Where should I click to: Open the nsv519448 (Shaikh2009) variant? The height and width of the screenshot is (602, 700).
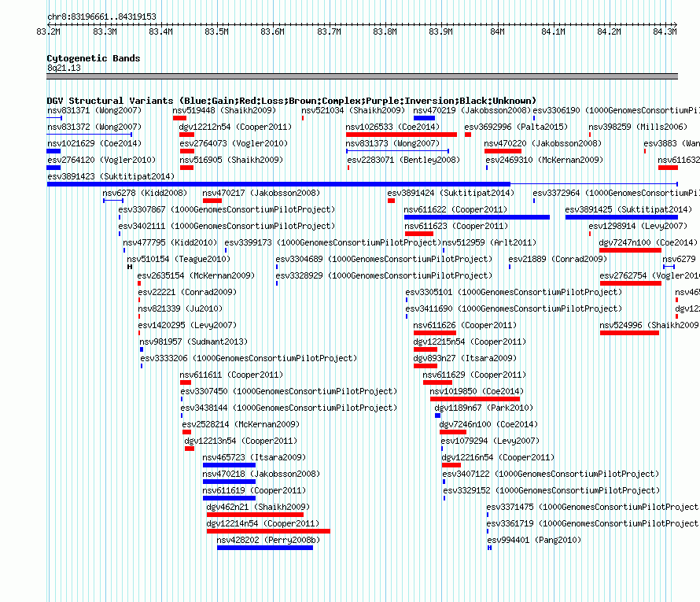tap(224, 110)
